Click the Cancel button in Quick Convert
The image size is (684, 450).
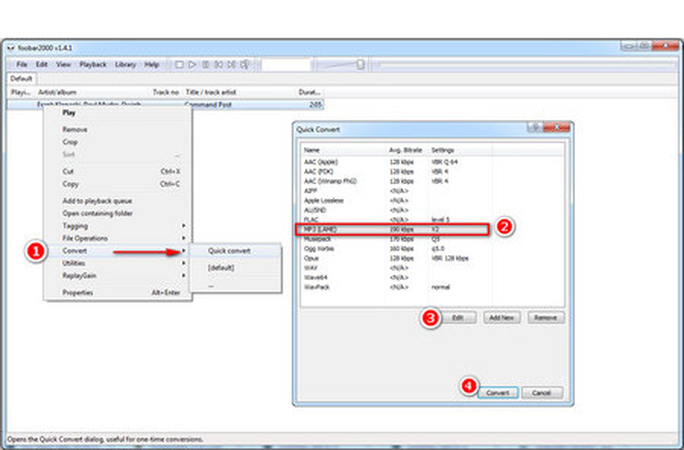tap(542, 393)
